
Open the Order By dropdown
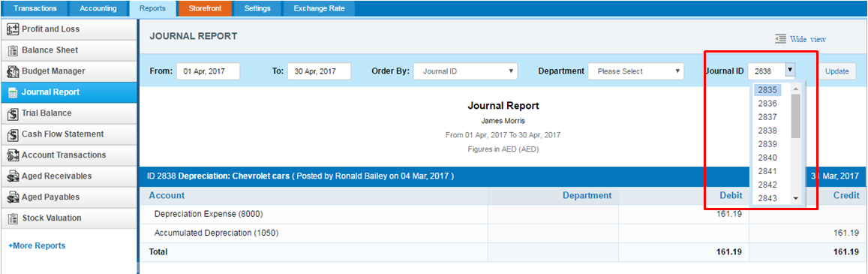point(465,71)
